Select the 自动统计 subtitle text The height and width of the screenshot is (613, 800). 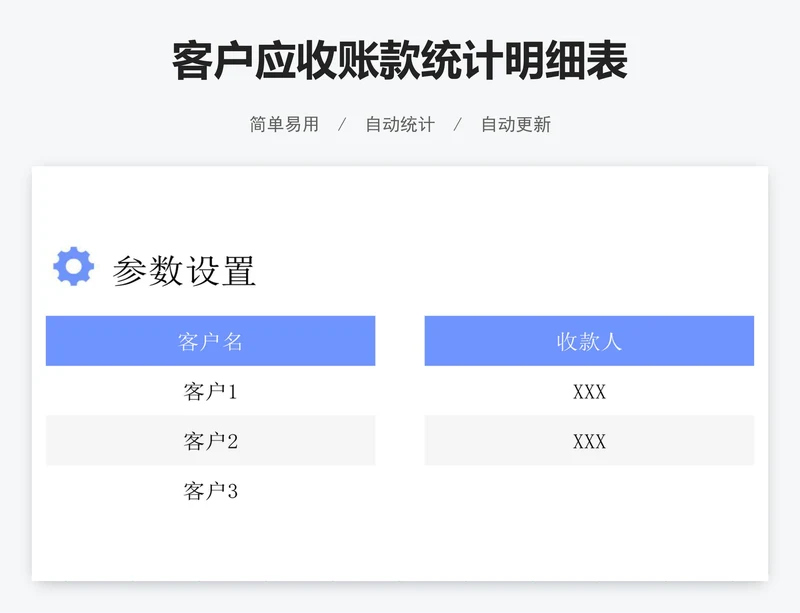point(400,125)
